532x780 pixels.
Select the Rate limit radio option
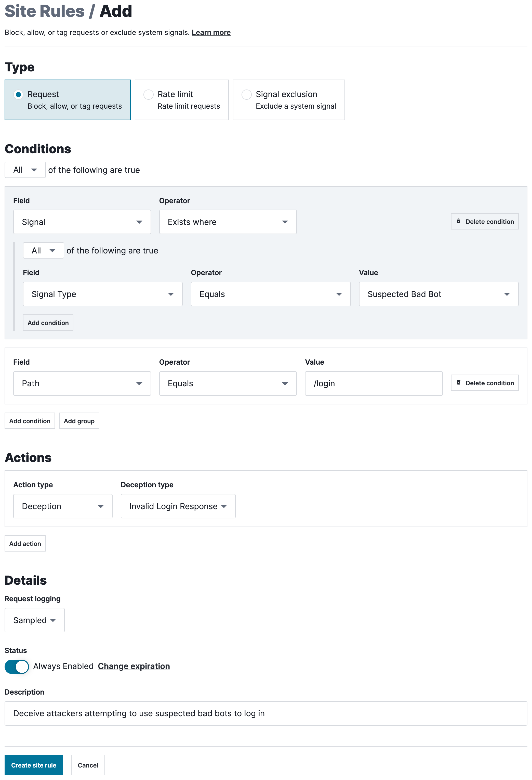(148, 94)
